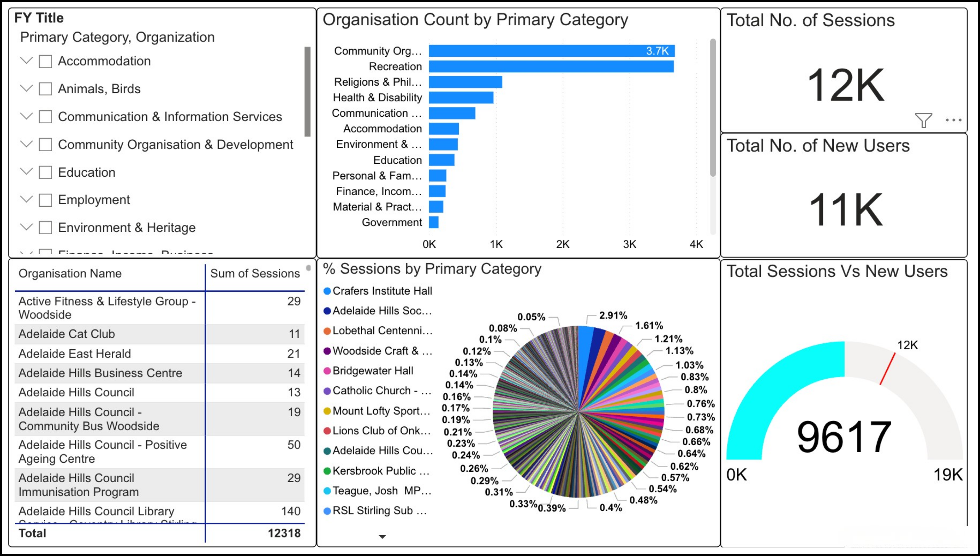The width and height of the screenshot is (980, 556).
Task: Enable Environment & Heritage checkbox
Action: click(45, 228)
